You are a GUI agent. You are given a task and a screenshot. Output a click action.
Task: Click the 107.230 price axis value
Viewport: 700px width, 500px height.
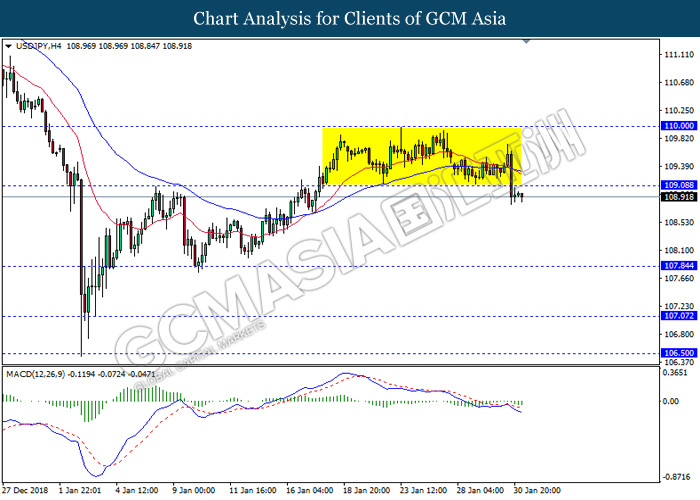pyautogui.click(x=679, y=306)
